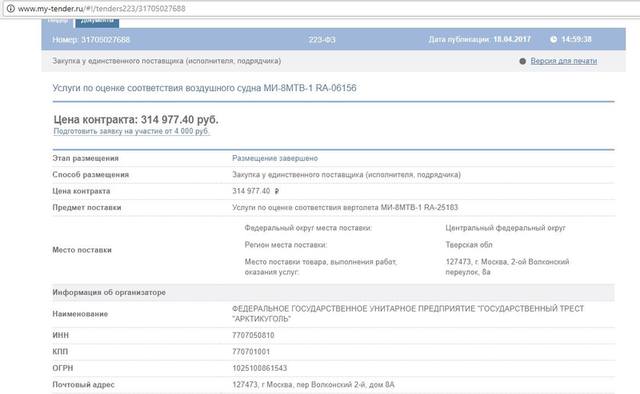The image size is (640, 394).
Task: Click the КПП value 770701001
Action: (x=251, y=352)
